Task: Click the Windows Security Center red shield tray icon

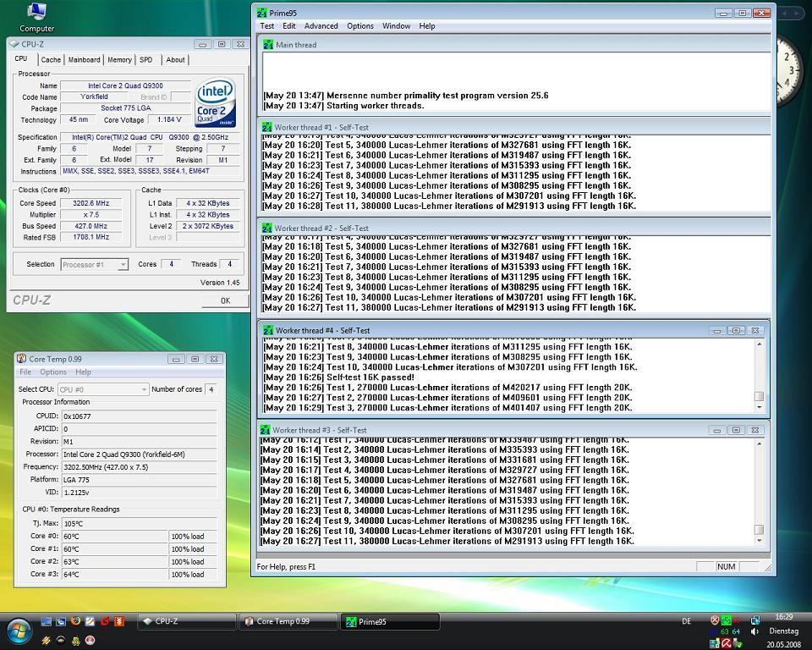Action: coord(715,620)
